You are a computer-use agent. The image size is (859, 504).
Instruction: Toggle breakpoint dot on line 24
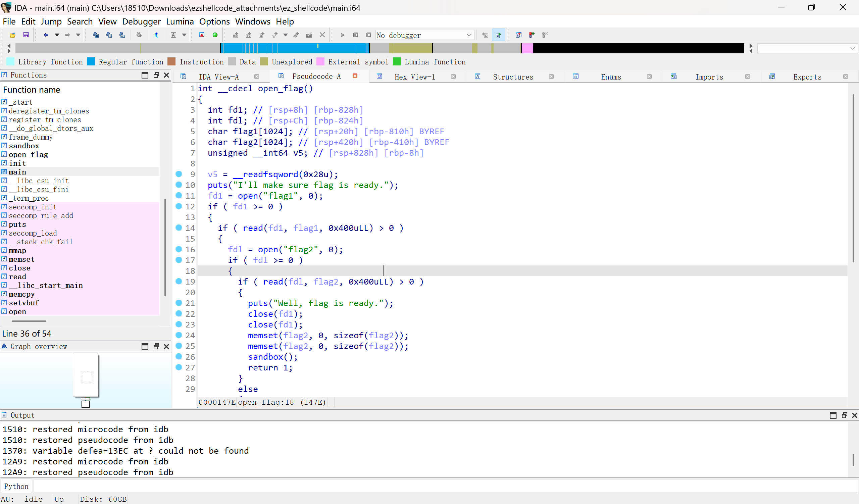coord(179,335)
